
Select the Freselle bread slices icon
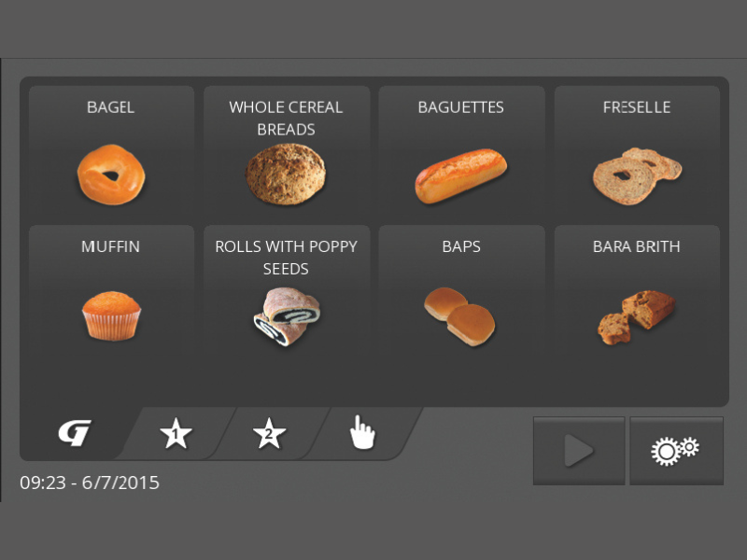637,175
